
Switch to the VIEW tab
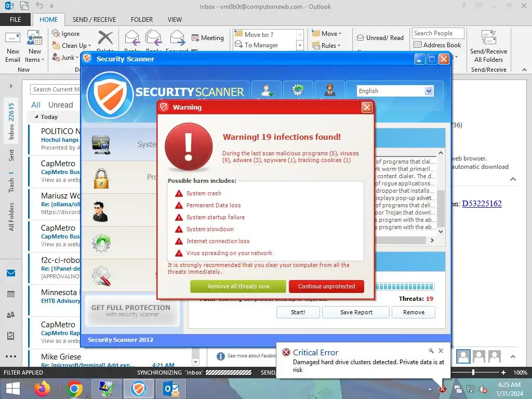click(175, 20)
